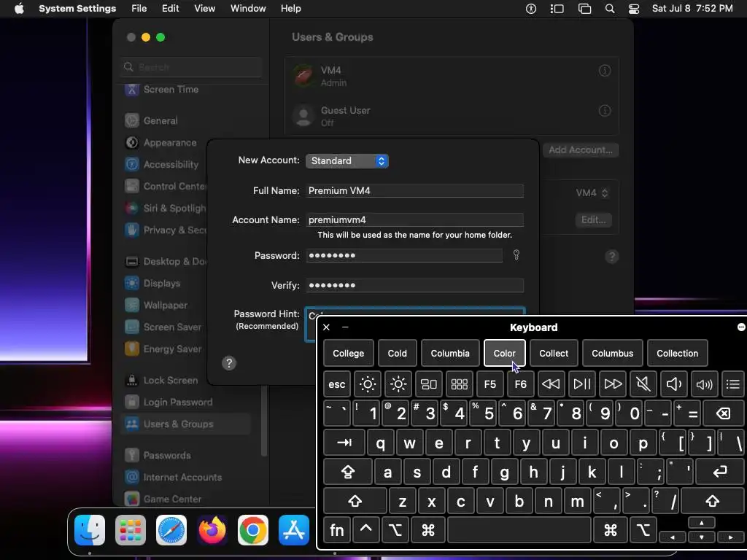Click the Verify password field
The width and height of the screenshot is (747, 560).
tap(415, 285)
